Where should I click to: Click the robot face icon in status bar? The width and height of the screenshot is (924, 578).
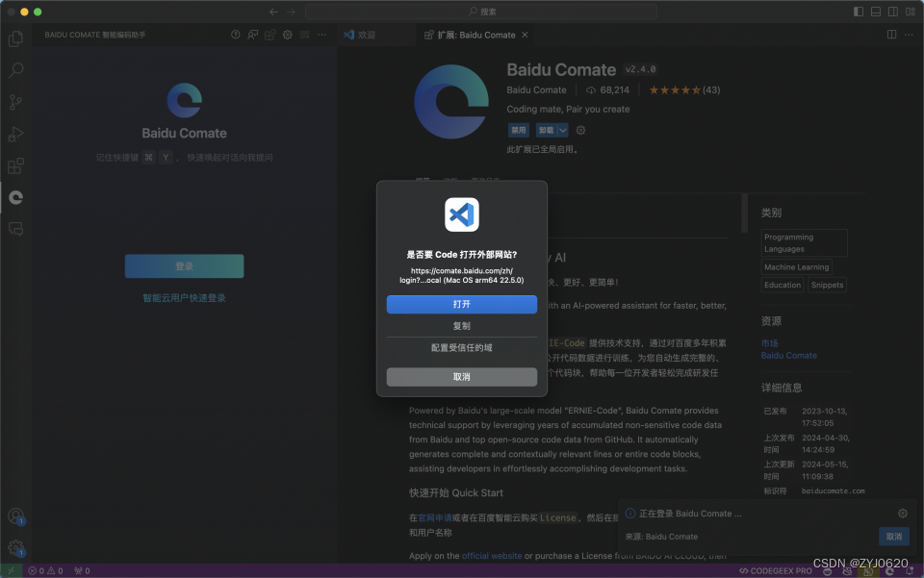828,571
